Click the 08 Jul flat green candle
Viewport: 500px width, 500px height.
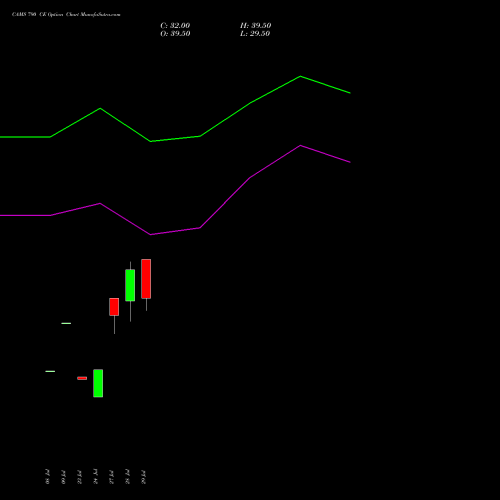pyautogui.click(x=50, y=371)
